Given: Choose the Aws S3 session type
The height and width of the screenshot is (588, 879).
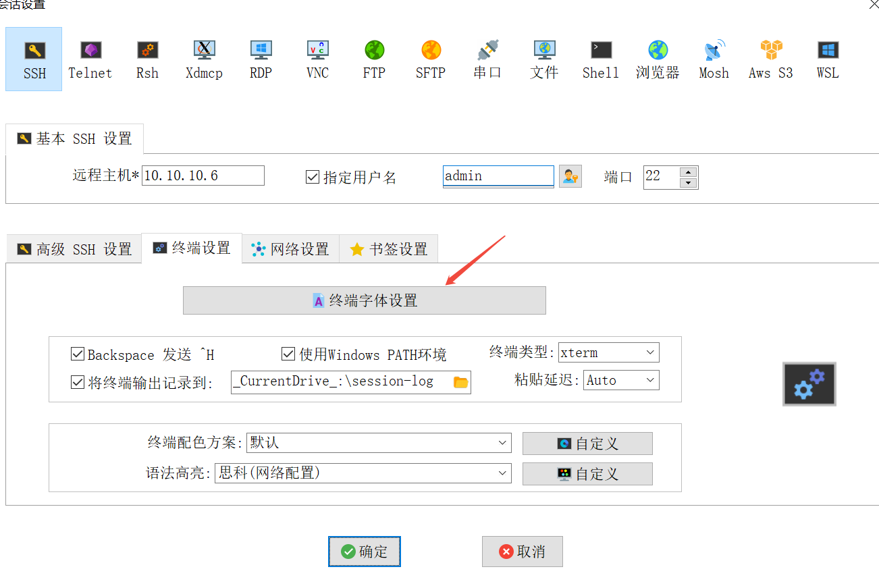Looking at the screenshot, I should (770, 59).
